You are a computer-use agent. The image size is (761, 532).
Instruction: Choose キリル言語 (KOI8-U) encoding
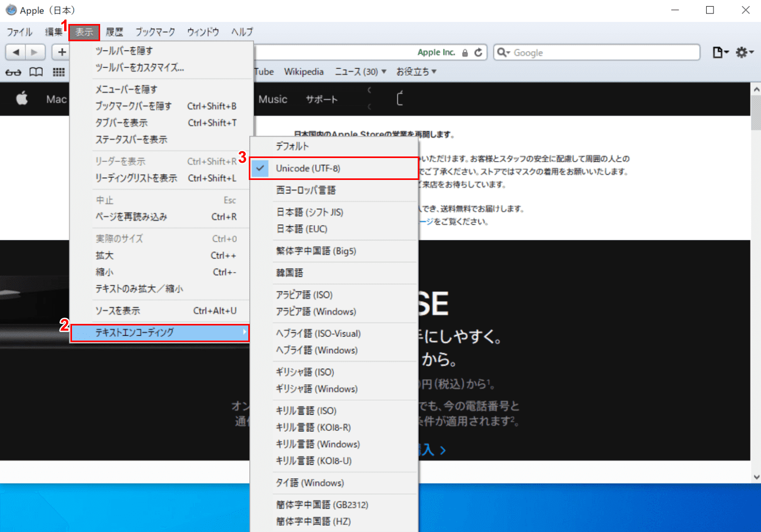[x=334, y=461]
